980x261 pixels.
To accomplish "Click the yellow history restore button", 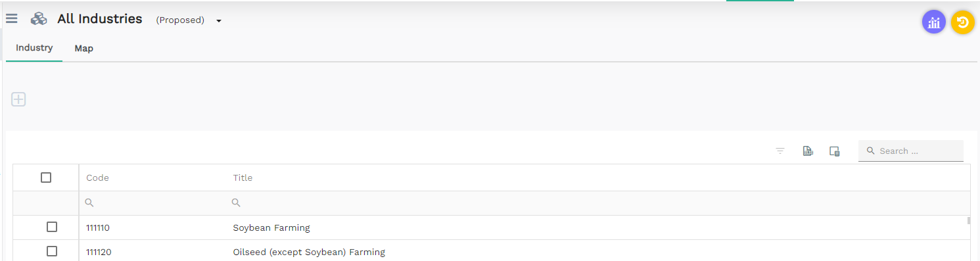I will (963, 22).
